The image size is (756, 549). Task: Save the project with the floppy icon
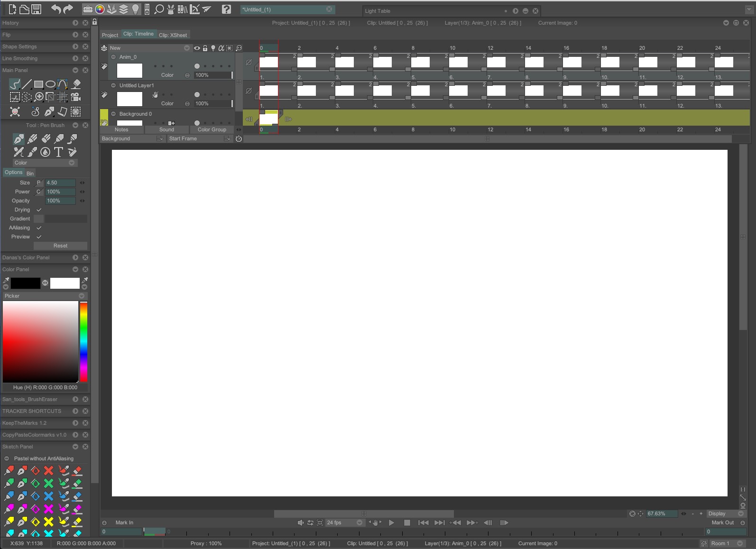tap(36, 9)
